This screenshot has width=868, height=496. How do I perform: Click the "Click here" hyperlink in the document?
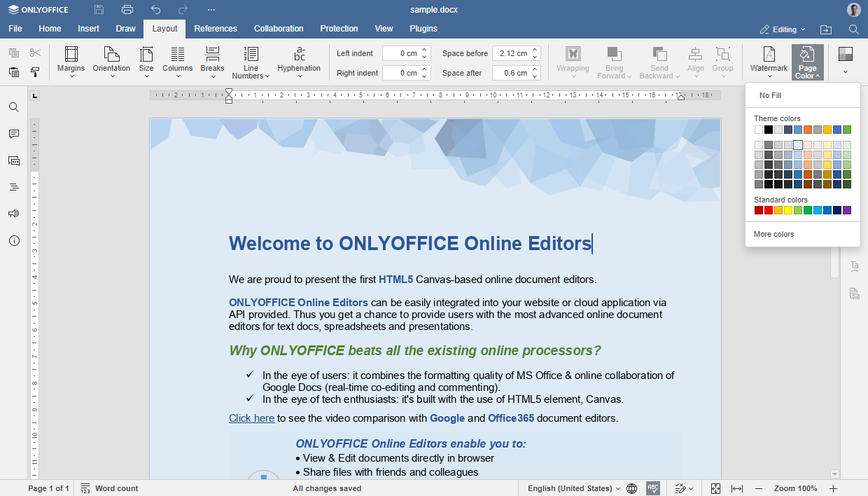click(x=251, y=418)
